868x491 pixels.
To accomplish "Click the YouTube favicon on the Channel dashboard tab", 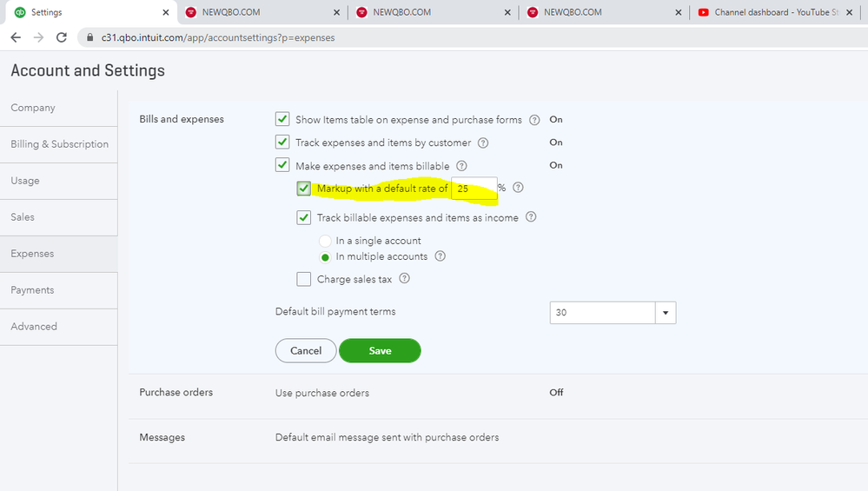I will (704, 12).
